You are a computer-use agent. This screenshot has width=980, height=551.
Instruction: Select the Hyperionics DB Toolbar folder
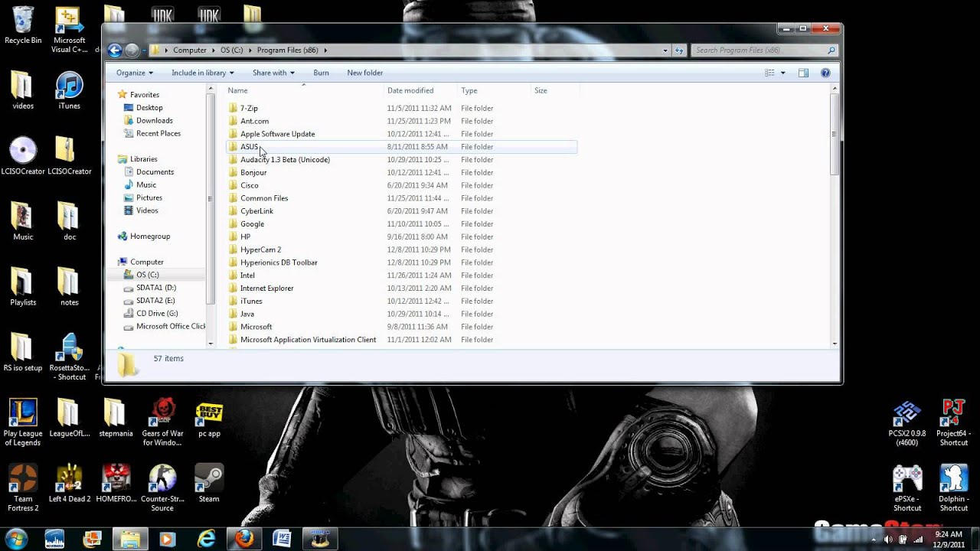point(402,262)
